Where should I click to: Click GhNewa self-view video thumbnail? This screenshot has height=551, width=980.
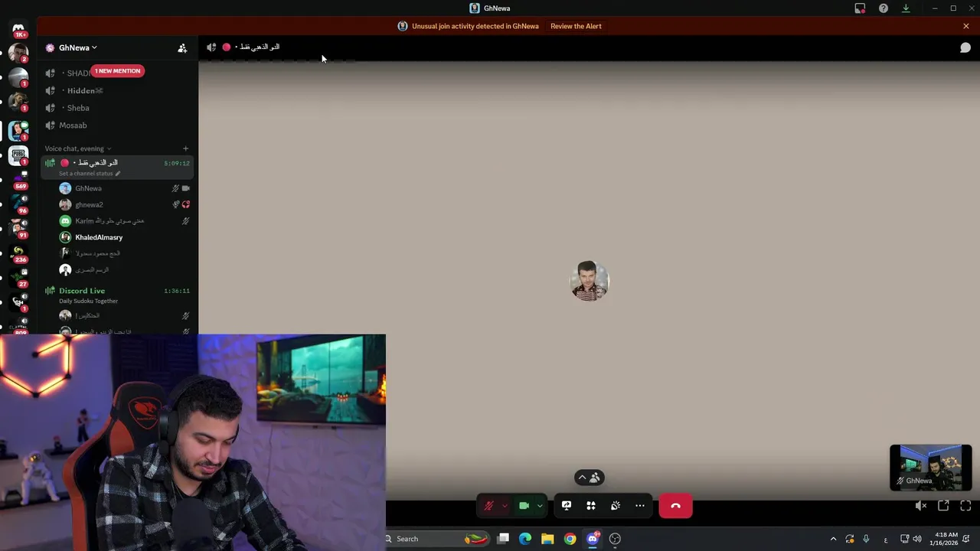coord(930,468)
